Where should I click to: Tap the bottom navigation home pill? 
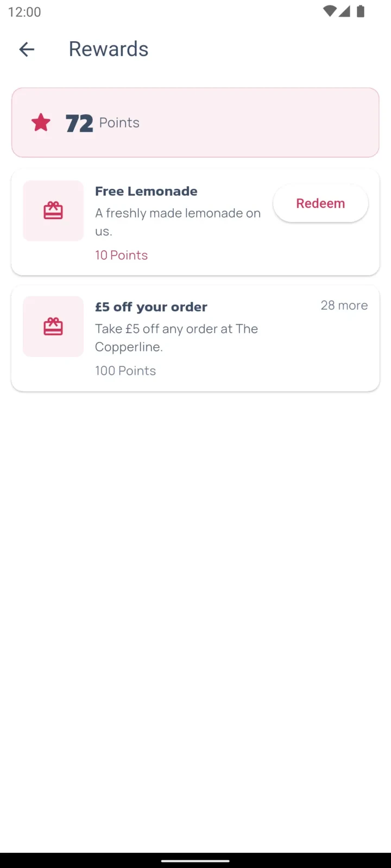195,860
